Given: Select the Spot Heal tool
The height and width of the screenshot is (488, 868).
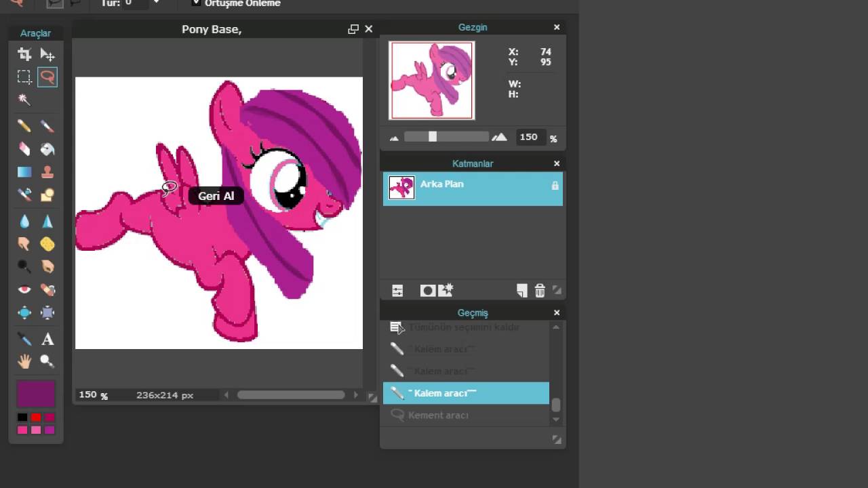Looking at the screenshot, I should click(47, 289).
